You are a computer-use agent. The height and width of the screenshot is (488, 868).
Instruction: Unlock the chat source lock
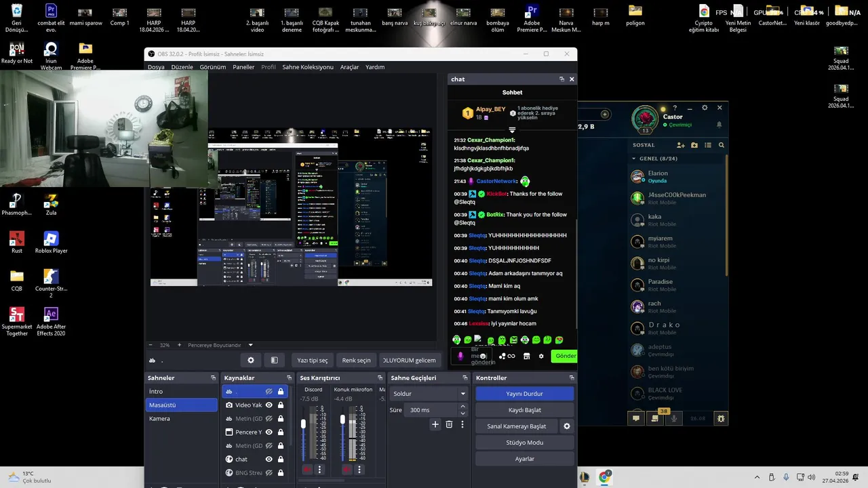point(281,460)
